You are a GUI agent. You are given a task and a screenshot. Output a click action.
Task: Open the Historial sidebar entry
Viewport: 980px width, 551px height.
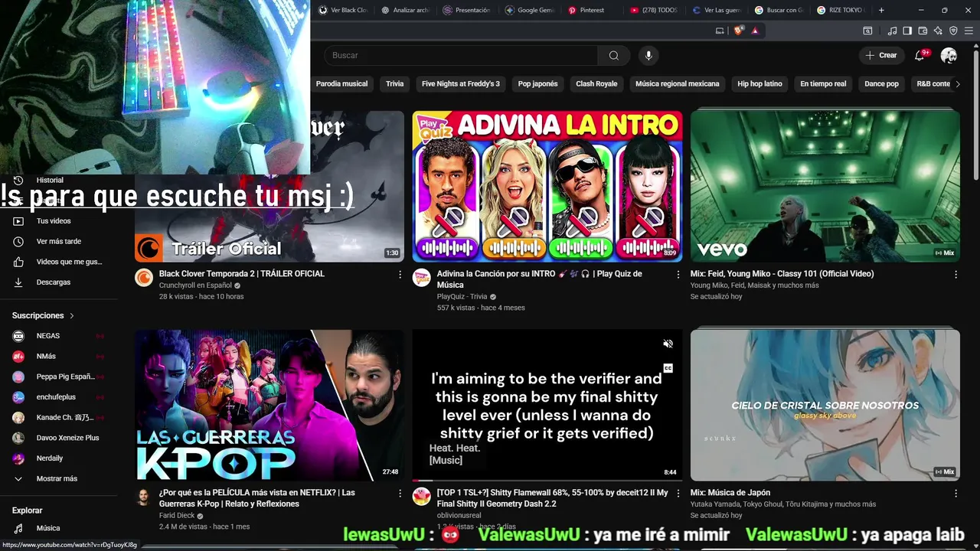(59, 181)
